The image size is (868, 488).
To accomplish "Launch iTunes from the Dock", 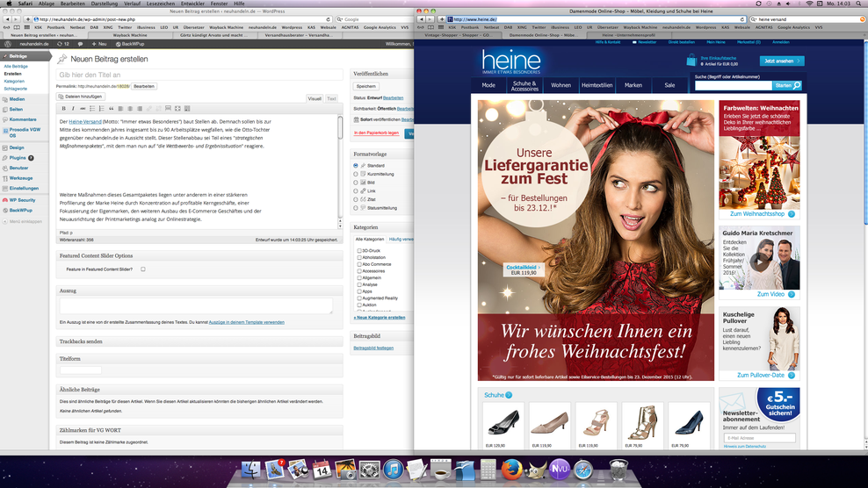I will 393,470.
